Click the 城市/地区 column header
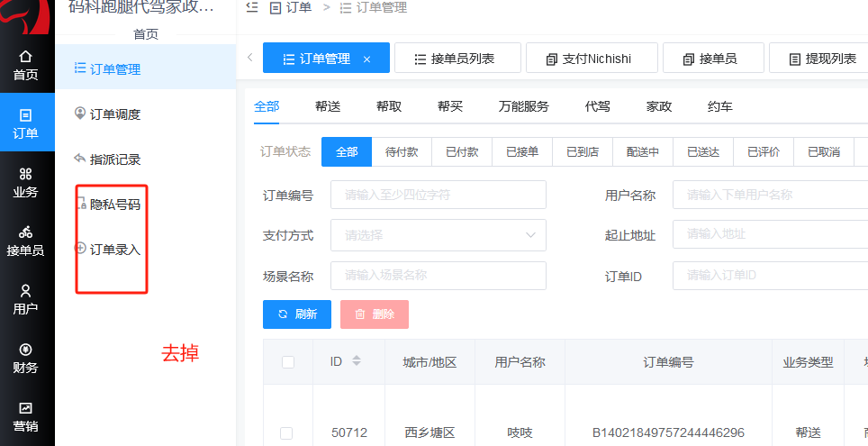The image size is (868, 446). (429, 362)
